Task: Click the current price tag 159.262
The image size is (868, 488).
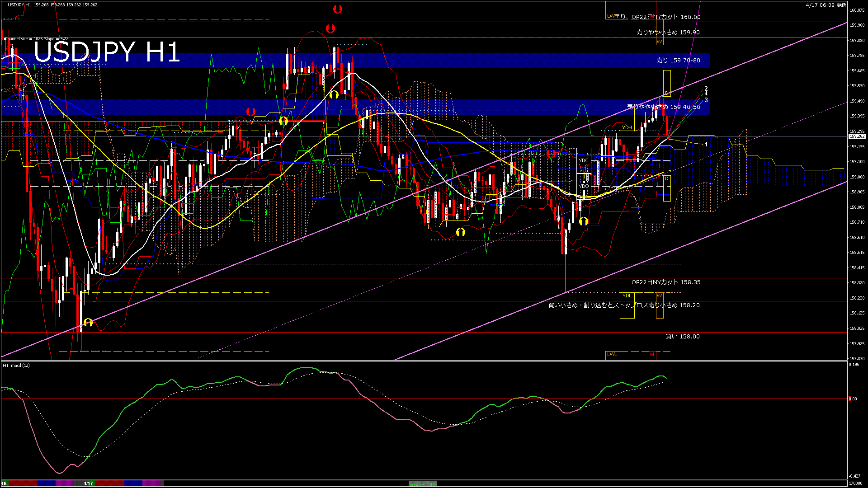Action: point(857,136)
